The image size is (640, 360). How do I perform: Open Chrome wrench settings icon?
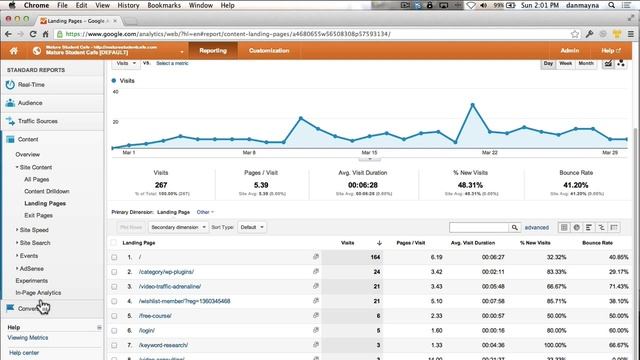click(x=589, y=34)
